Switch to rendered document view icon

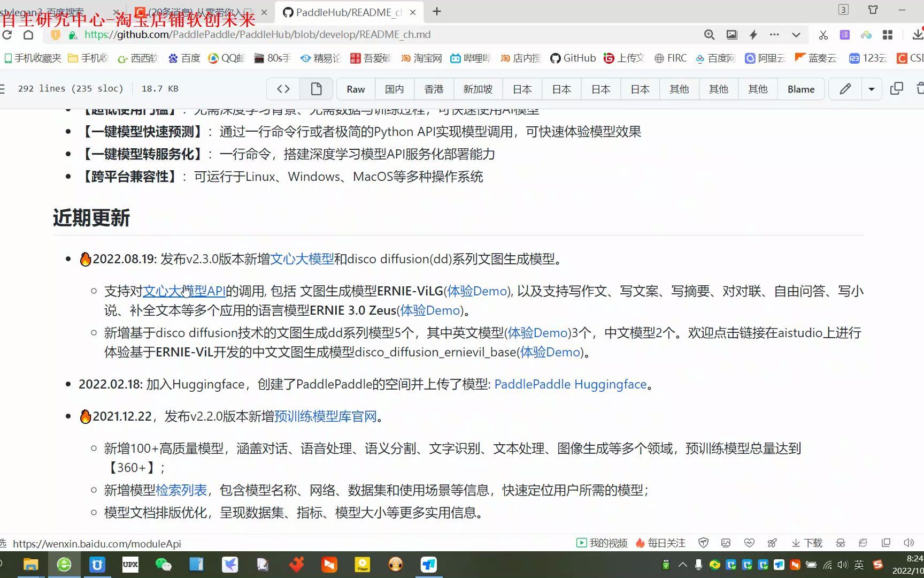(x=317, y=89)
